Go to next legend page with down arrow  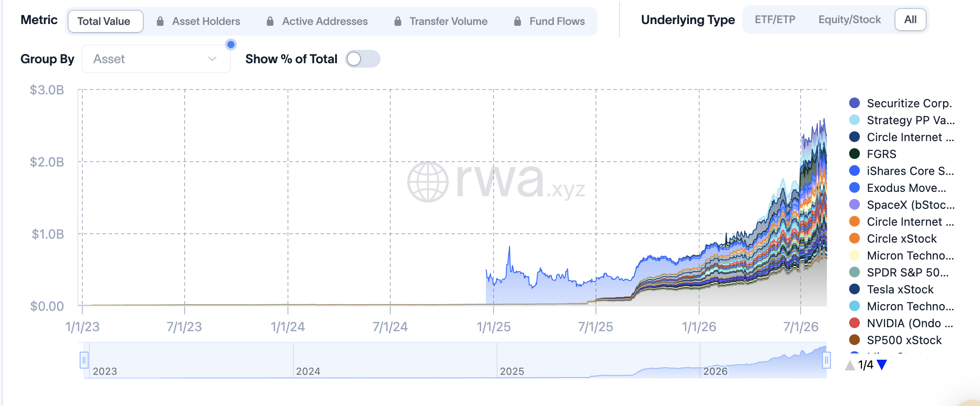[x=882, y=365]
